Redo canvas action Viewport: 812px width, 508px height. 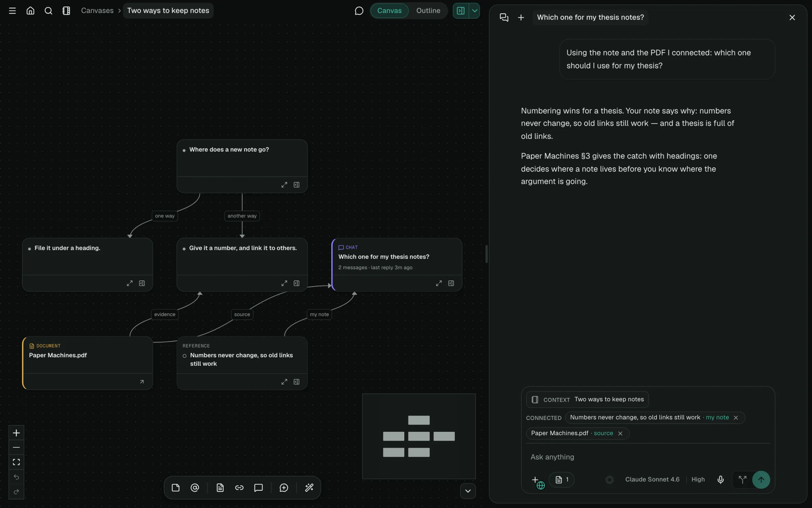[16, 492]
